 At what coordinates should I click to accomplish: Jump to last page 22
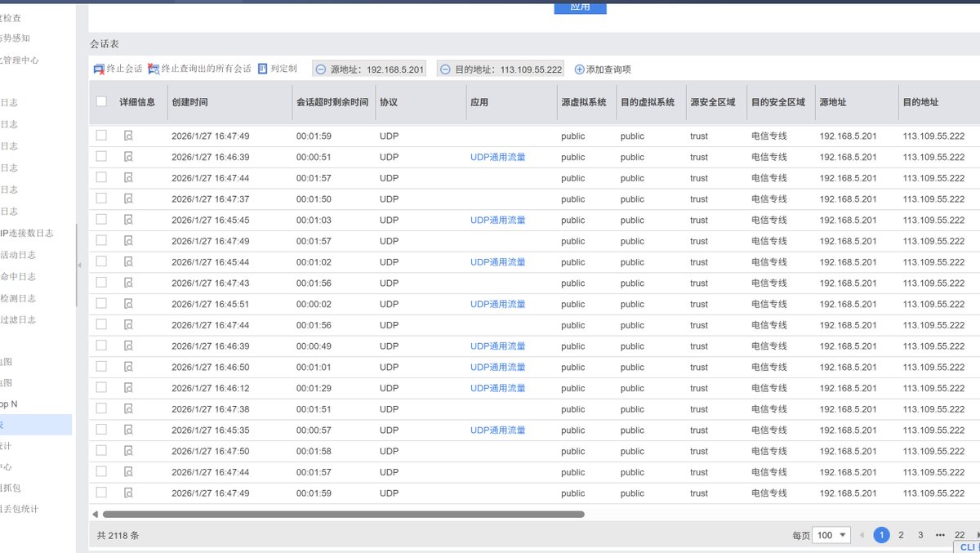coord(960,535)
